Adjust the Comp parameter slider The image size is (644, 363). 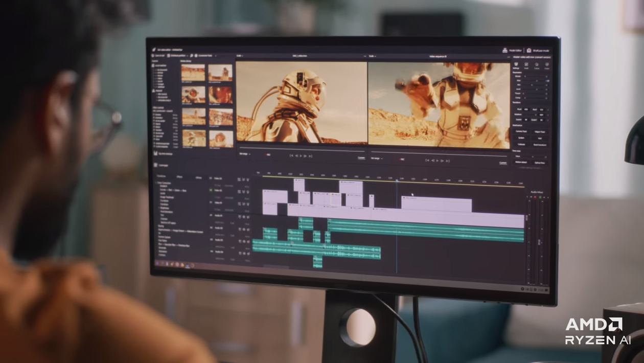click(535, 98)
